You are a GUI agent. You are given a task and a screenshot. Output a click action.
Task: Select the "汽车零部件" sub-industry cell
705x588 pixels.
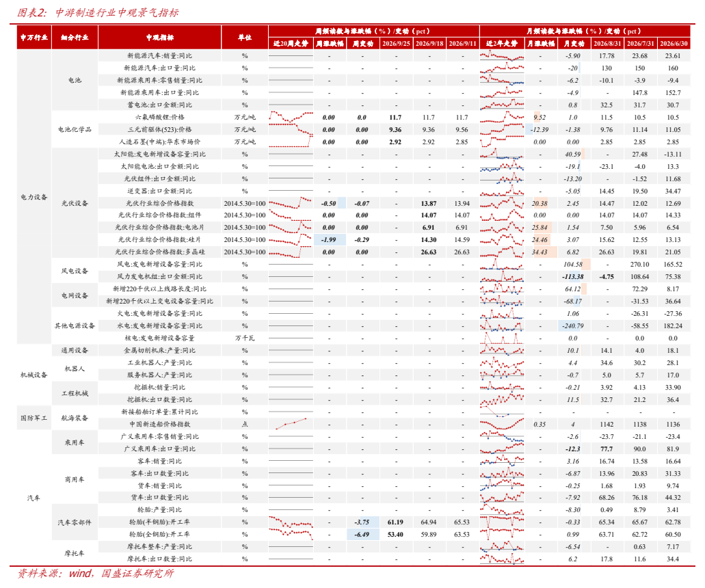coord(75,522)
